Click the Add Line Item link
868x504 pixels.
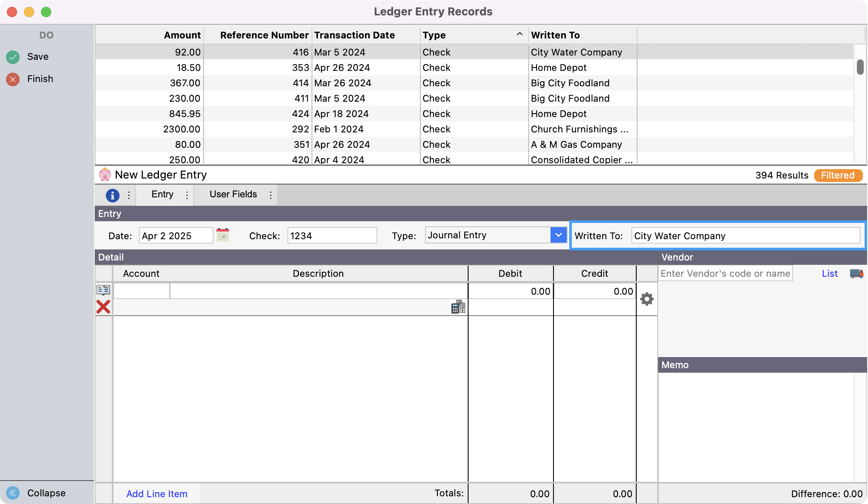[157, 494]
